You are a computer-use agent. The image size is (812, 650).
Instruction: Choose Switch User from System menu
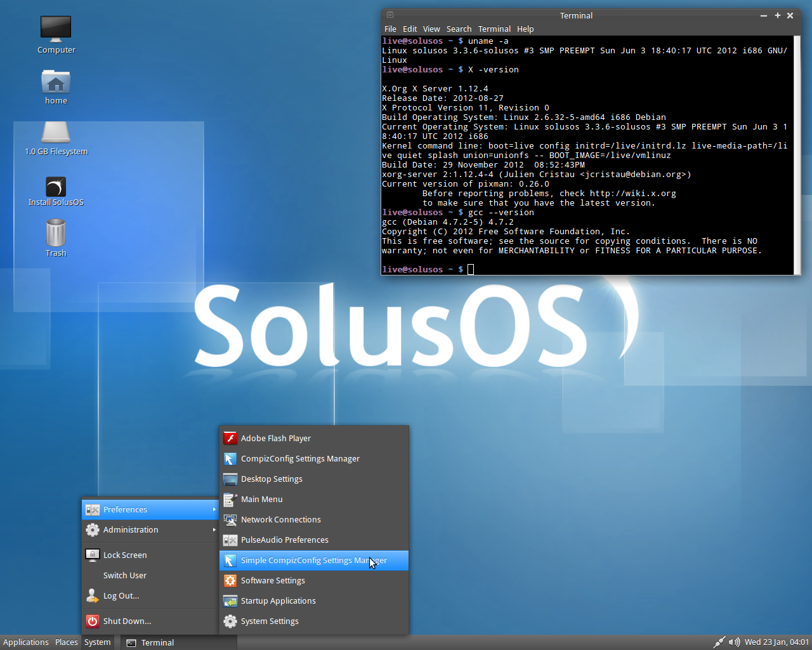pos(150,575)
